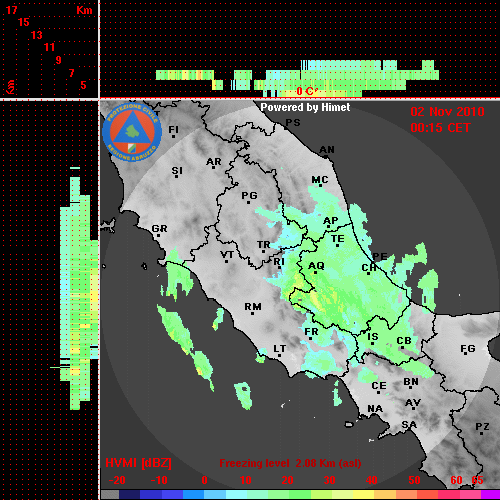Click the SI city label

[x=177, y=171]
